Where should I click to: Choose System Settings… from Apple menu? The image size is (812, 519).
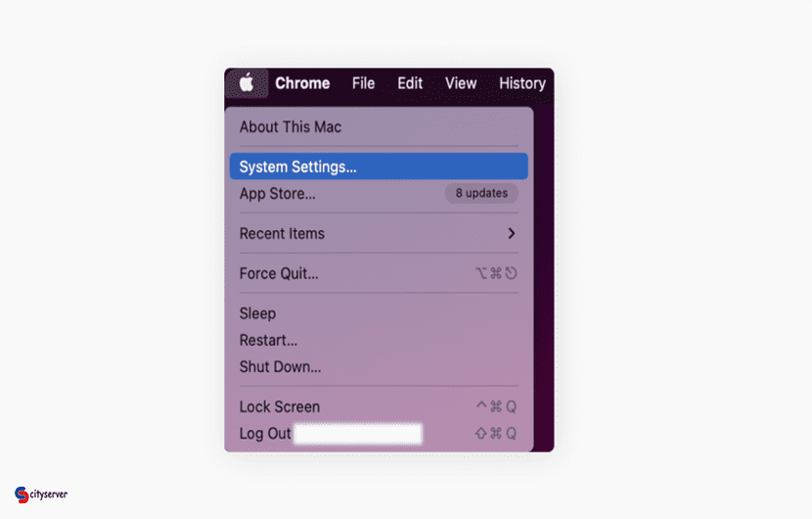pos(379,166)
